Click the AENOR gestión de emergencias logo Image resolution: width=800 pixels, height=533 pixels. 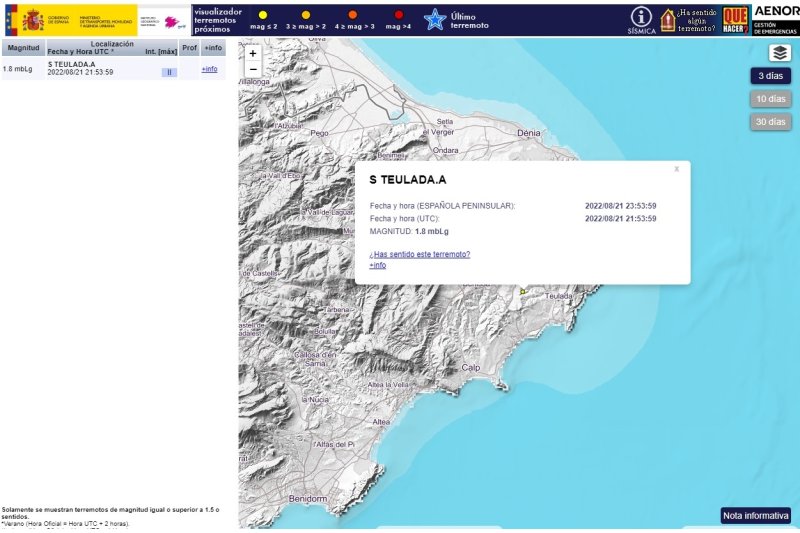pos(776,20)
